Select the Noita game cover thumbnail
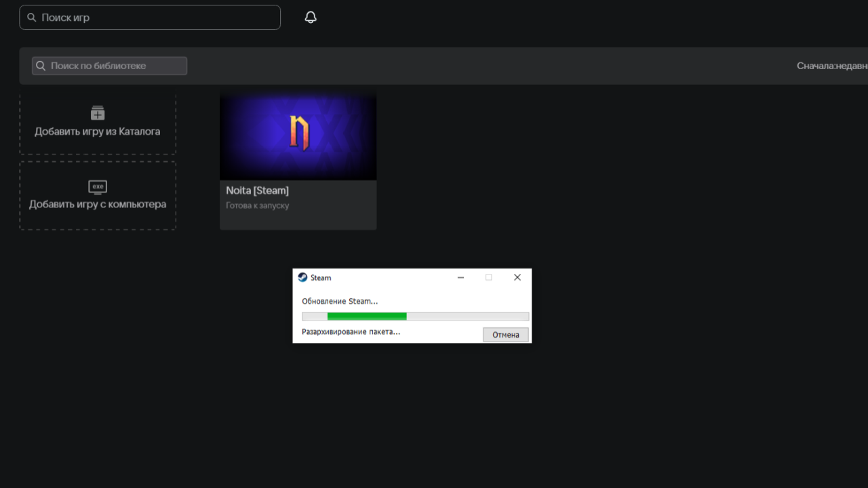 pyautogui.click(x=298, y=135)
